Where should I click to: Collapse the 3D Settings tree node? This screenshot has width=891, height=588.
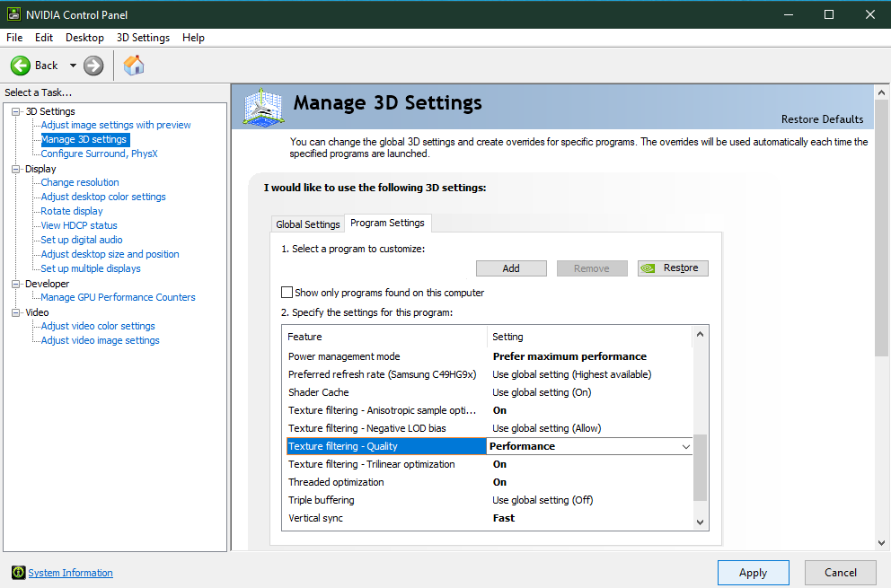(15, 111)
